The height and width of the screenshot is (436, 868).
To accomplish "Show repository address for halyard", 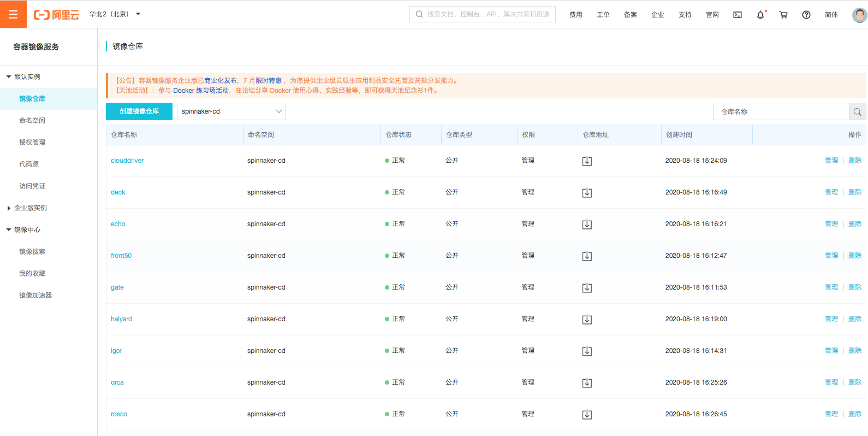I will click(587, 319).
